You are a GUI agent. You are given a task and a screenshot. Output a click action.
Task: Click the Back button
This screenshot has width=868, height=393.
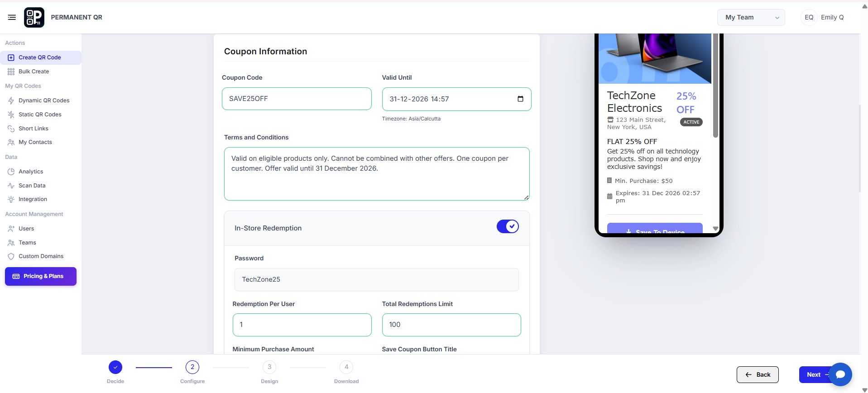(758, 374)
